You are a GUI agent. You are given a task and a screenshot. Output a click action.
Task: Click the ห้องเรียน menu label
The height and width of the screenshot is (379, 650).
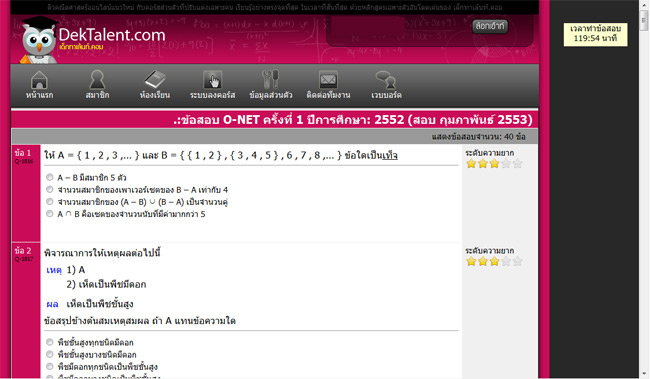155,95
